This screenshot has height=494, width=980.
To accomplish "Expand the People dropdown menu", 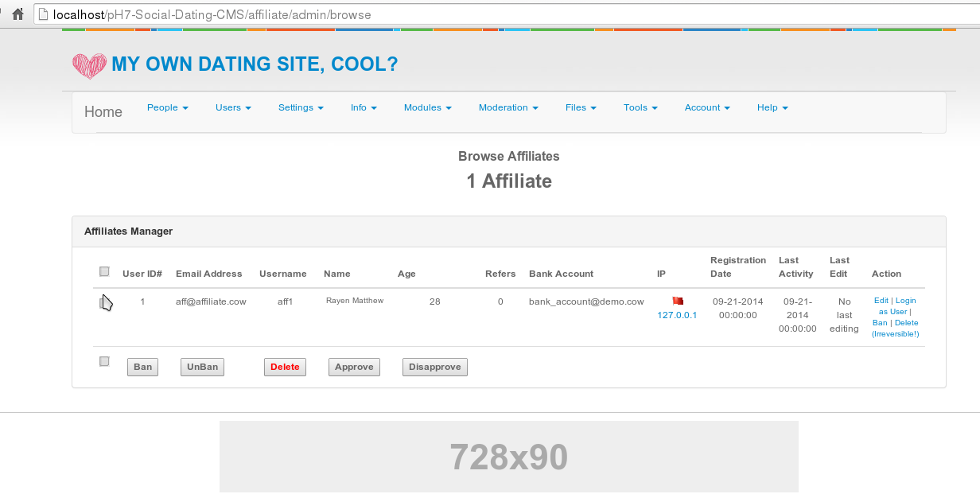I will pyautogui.click(x=168, y=107).
